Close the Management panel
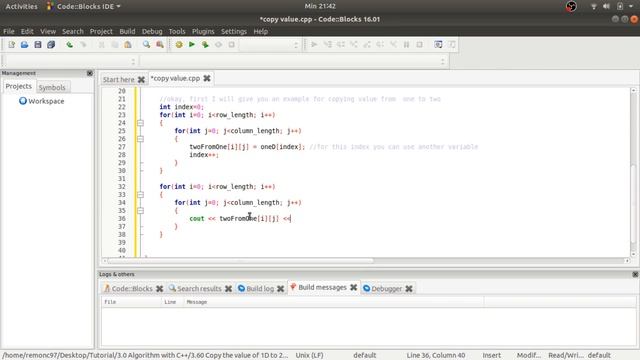The height and width of the screenshot is (360, 640). coord(90,73)
